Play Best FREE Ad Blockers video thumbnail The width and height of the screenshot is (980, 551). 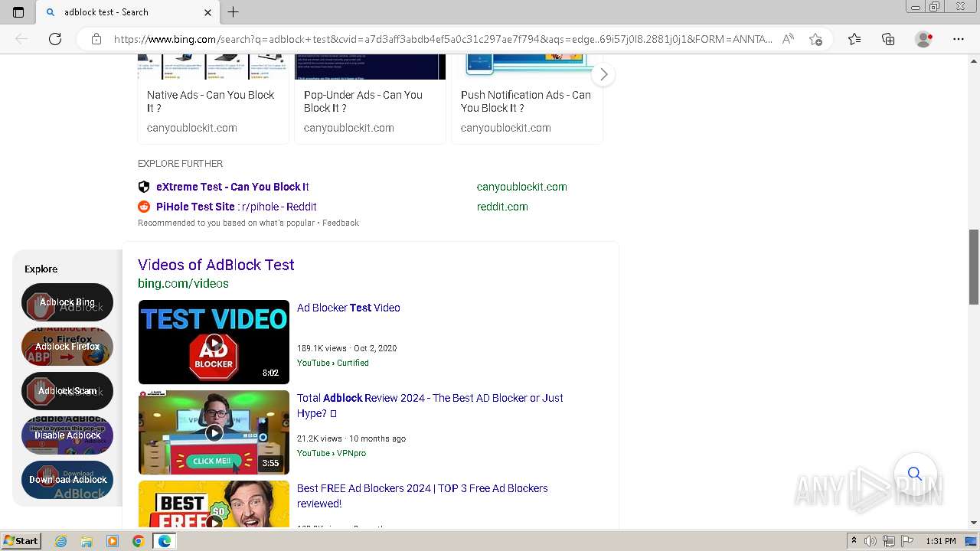coord(214,504)
